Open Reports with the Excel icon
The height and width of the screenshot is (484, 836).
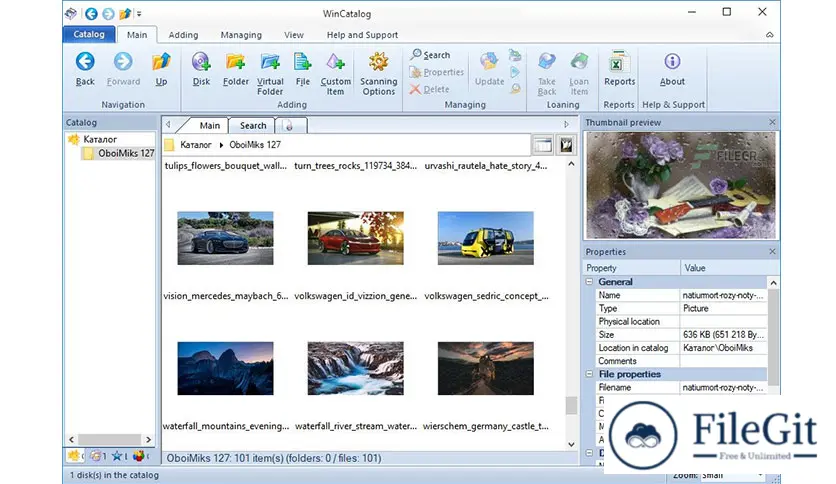pos(619,69)
